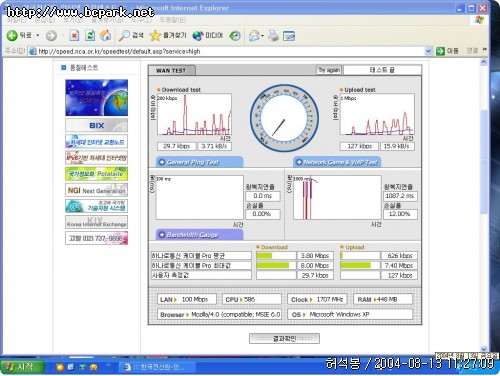Click the page vertical scrollbar up arrow
The height and width of the screenshot is (376, 500).
point(483,62)
